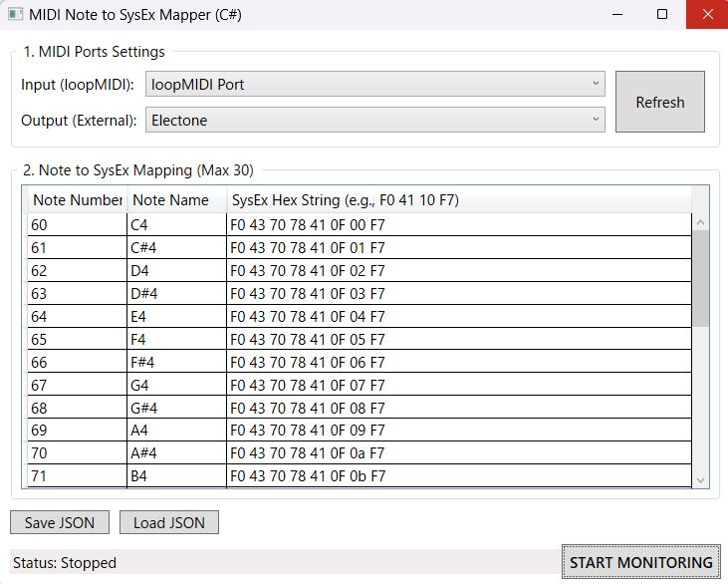Select the Note Number cell 71

click(x=78, y=475)
